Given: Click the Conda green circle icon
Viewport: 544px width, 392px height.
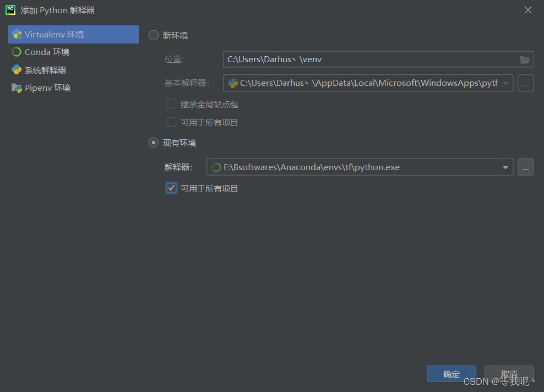Looking at the screenshot, I should 17,52.
